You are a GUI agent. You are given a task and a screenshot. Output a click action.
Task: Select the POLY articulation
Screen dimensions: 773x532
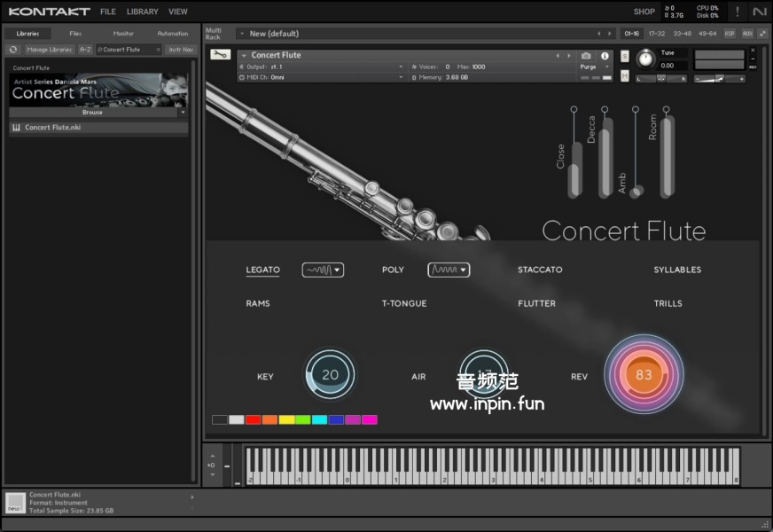[x=393, y=270]
